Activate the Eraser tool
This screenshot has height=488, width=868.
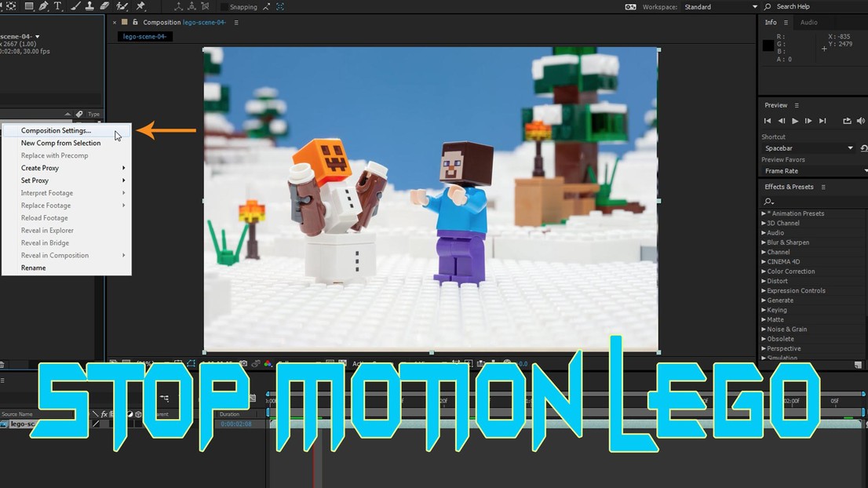[x=105, y=6]
